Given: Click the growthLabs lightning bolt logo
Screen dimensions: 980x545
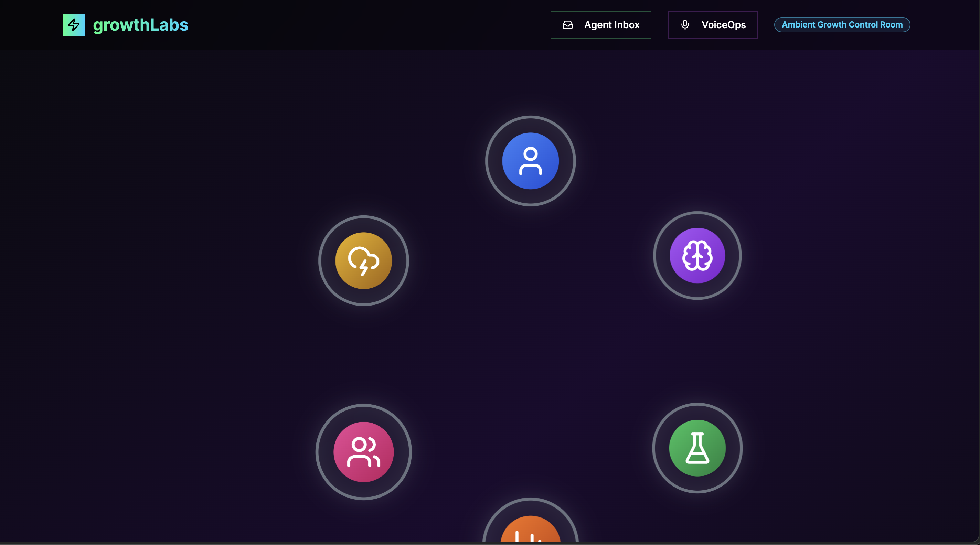Looking at the screenshot, I should [x=73, y=25].
